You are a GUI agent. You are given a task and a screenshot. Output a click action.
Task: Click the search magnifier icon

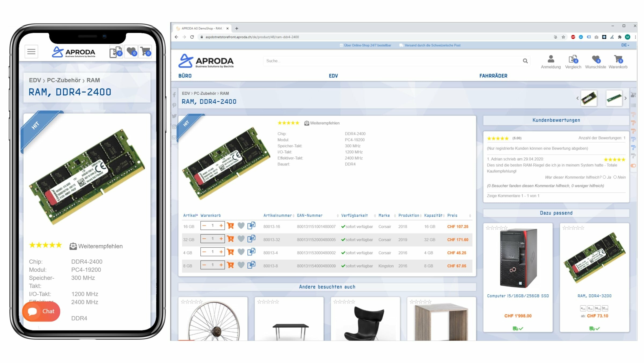(525, 61)
